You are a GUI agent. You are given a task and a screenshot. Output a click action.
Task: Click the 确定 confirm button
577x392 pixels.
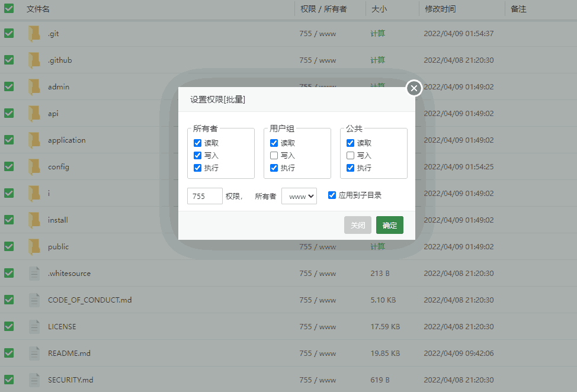click(389, 225)
